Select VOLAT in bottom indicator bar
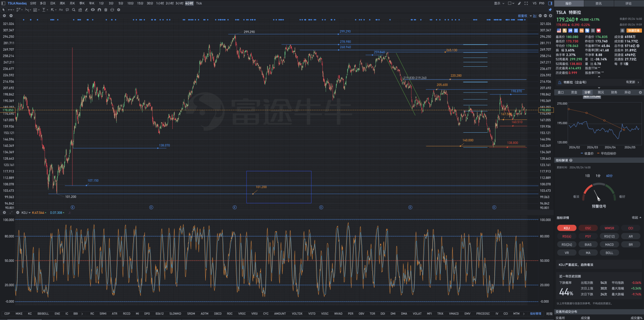The height and width of the screenshot is (320, 644). click(417, 314)
